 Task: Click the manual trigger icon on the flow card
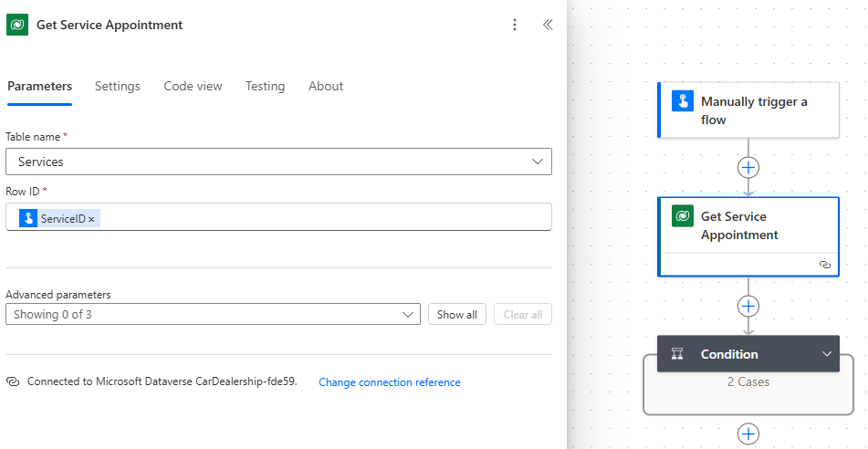[683, 101]
